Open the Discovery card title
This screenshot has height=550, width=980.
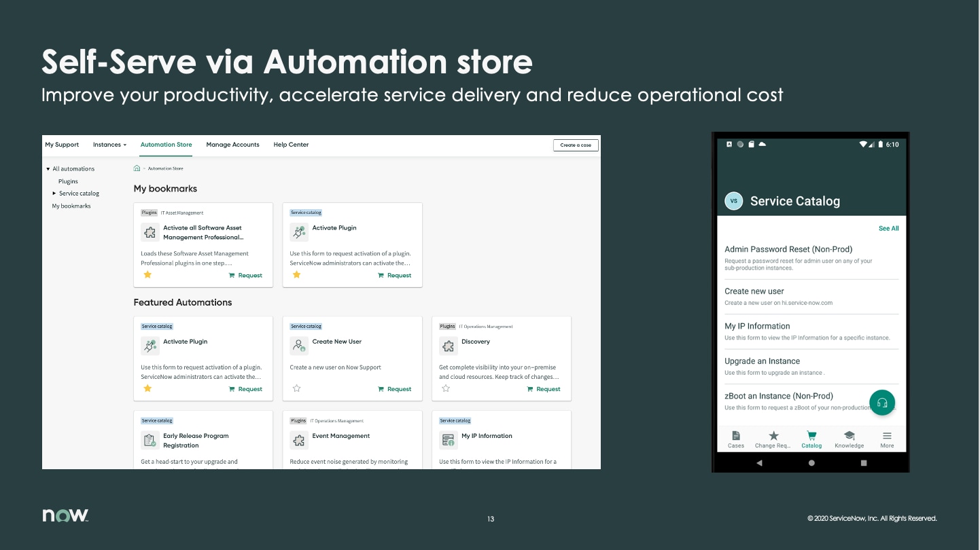coord(476,342)
